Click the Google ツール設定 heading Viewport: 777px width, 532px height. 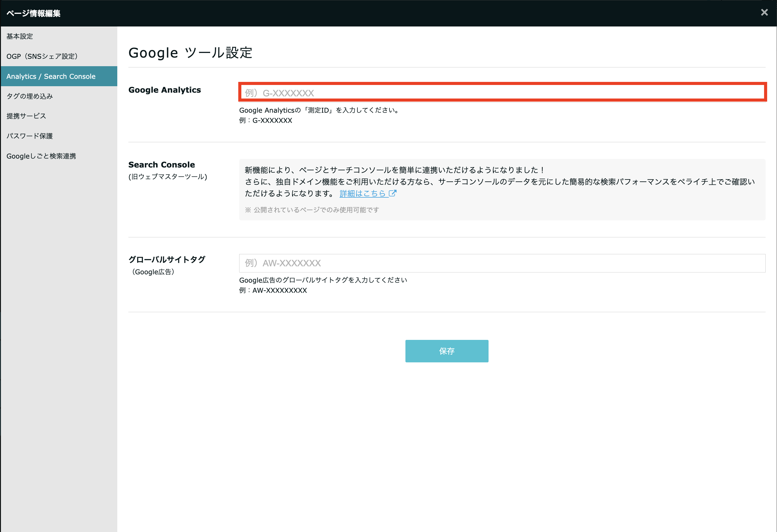(x=191, y=53)
